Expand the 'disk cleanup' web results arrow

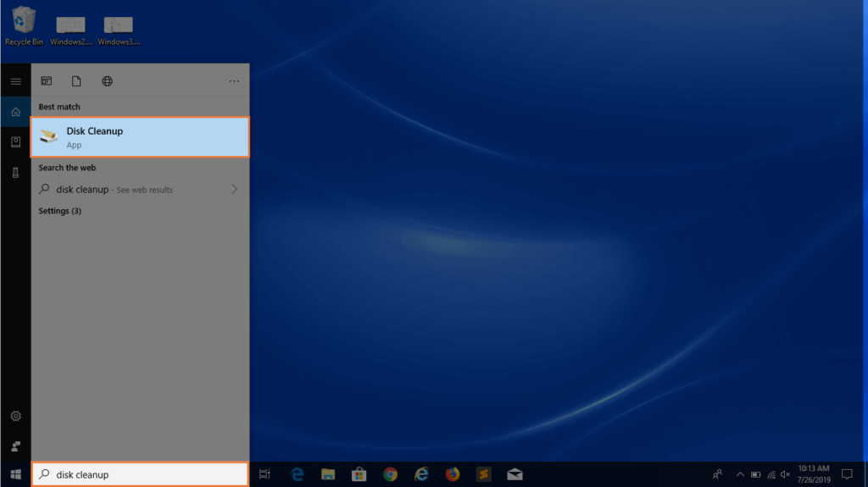235,190
